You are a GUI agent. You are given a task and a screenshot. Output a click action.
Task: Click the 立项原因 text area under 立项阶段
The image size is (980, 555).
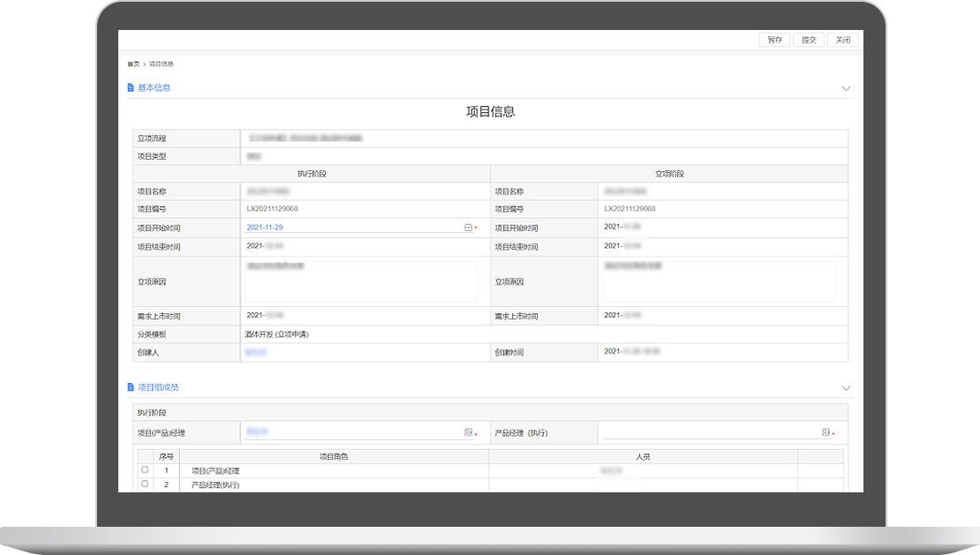pos(718,281)
